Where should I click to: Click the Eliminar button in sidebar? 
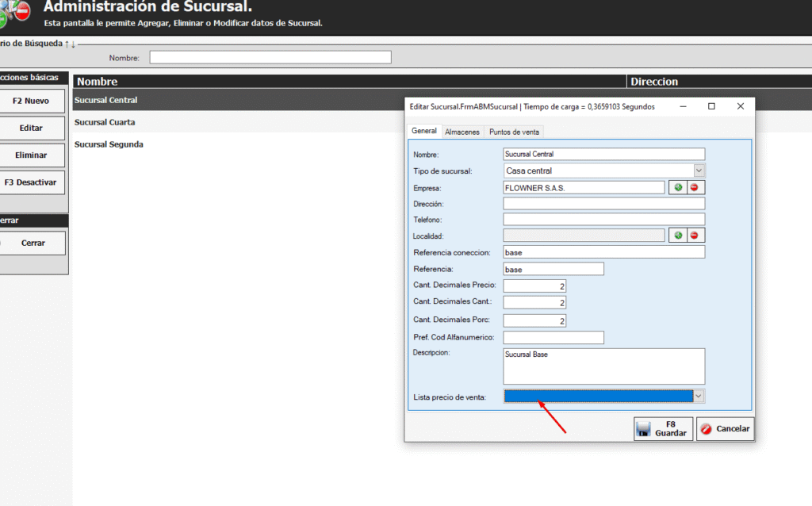point(31,155)
